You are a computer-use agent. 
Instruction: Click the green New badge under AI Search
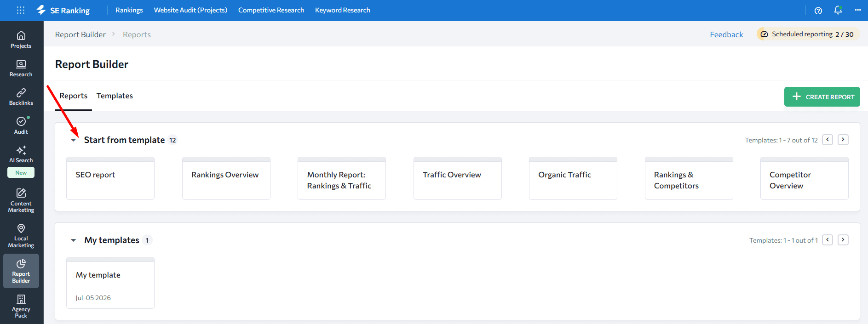(x=21, y=173)
